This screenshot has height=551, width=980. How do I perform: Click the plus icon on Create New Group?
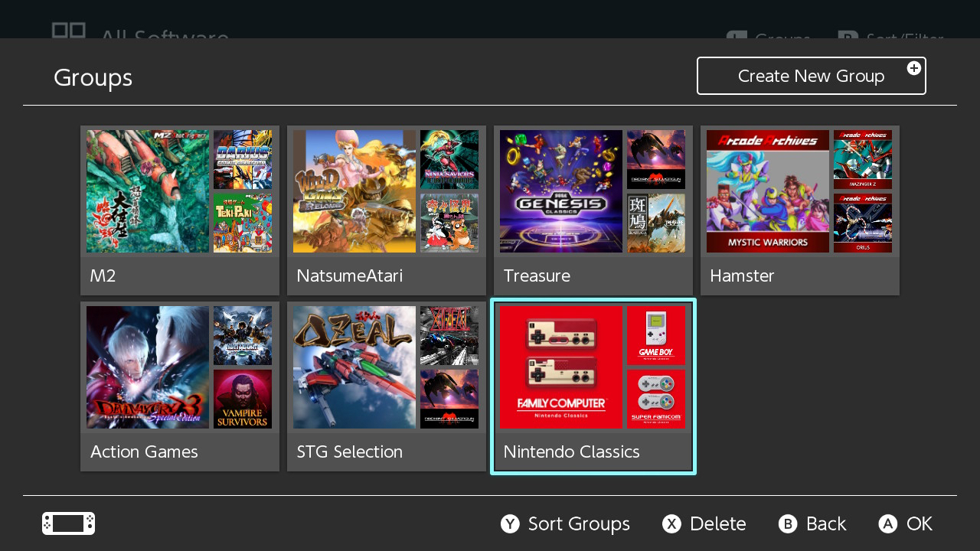[x=913, y=68]
